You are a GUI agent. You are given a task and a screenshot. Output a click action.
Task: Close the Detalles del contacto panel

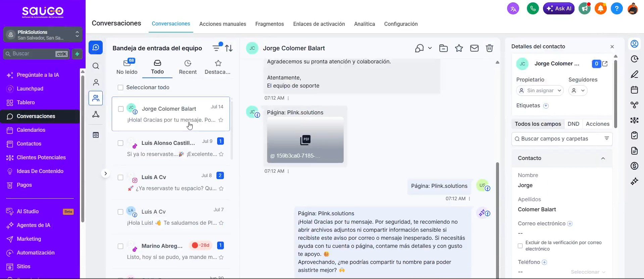[612, 47]
